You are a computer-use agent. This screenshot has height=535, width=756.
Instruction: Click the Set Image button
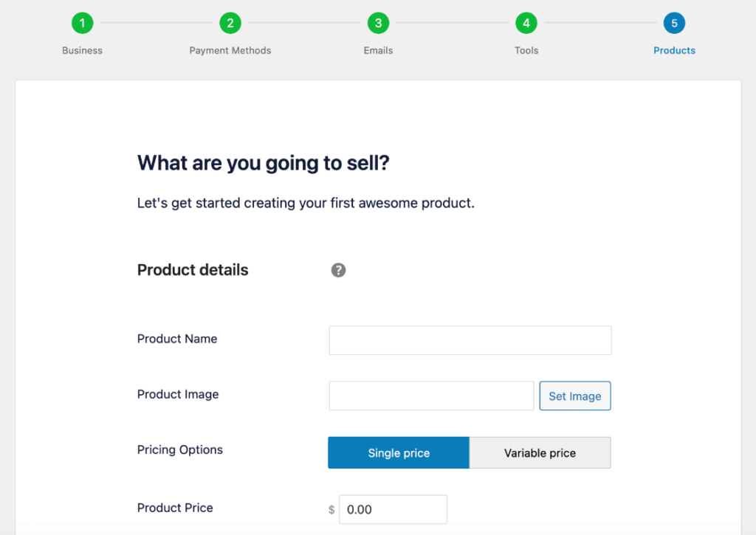pyautogui.click(x=574, y=396)
